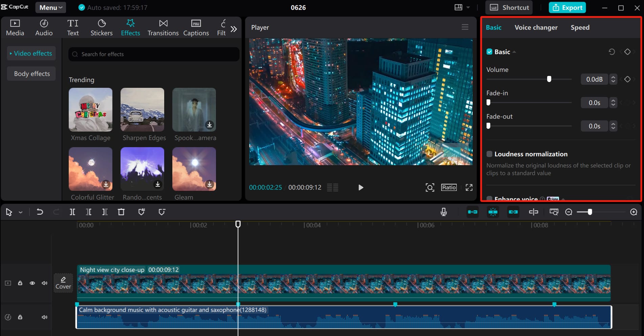Select the Body effects category
This screenshot has width=644, height=336.
[32, 74]
